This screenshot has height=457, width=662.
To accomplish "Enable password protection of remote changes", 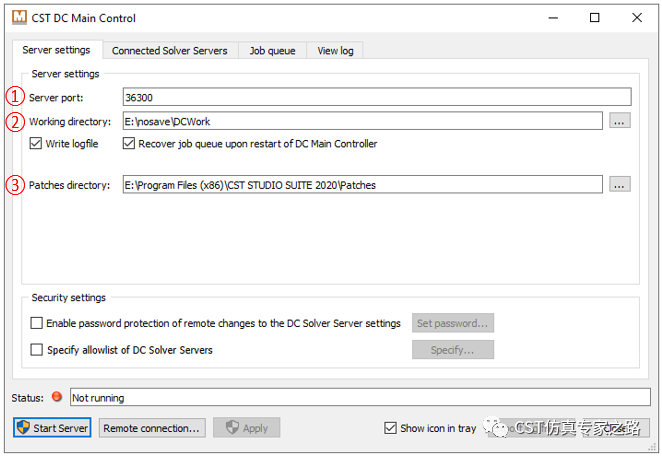I will click(x=37, y=323).
